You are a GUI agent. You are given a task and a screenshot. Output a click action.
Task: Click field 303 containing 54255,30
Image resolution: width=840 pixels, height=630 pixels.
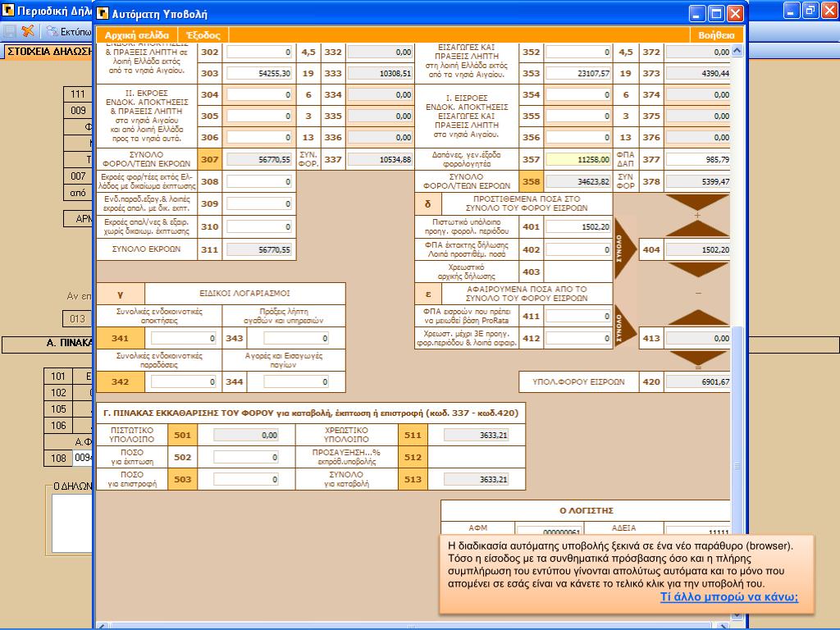[x=259, y=73]
